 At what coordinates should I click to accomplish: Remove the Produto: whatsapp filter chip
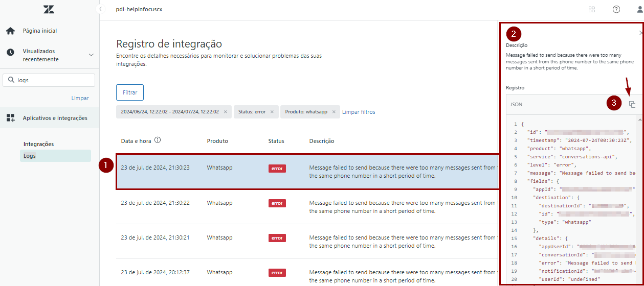[x=334, y=112]
